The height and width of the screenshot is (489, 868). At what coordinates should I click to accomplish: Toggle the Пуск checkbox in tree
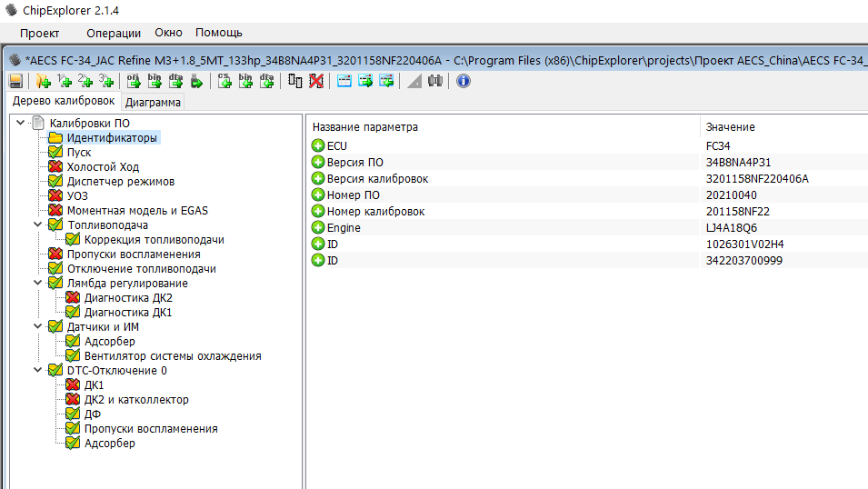click(55, 153)
